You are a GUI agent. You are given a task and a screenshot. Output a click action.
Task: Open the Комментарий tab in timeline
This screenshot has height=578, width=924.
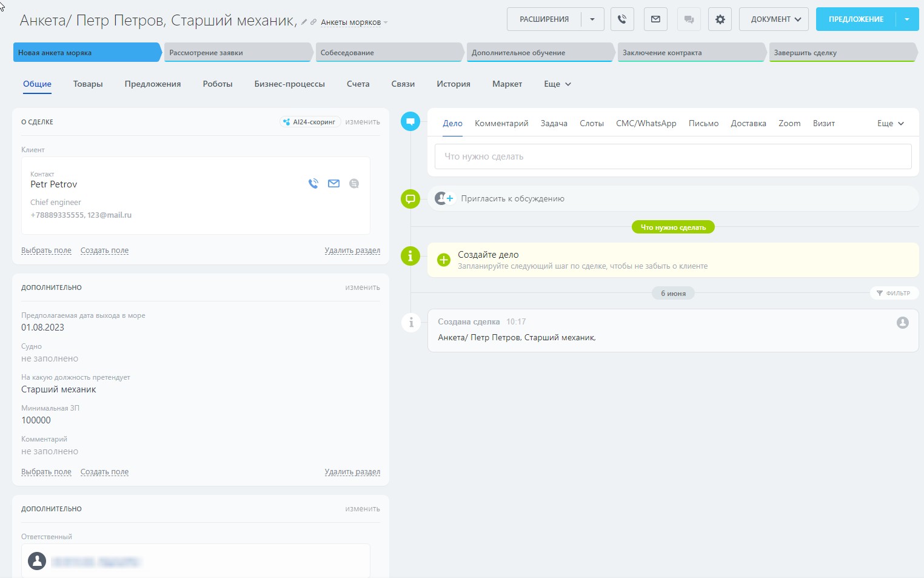[x=501, y=124]
